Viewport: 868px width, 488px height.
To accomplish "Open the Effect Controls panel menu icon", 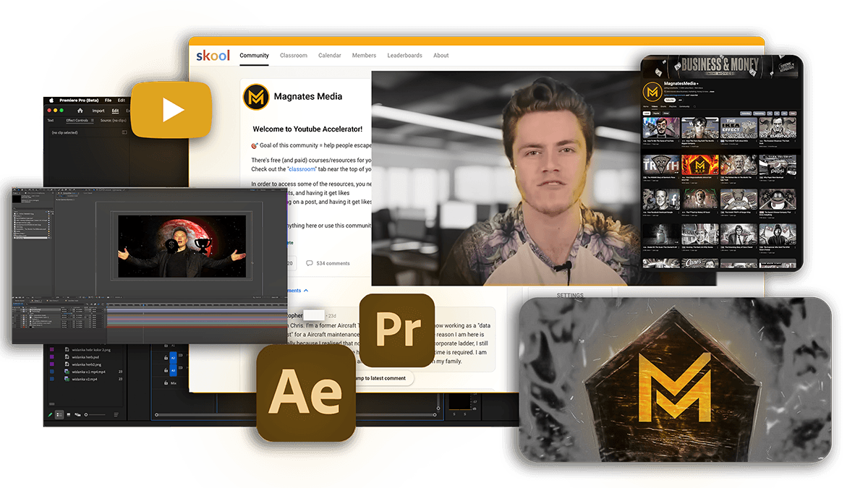I will coord(93,121).
